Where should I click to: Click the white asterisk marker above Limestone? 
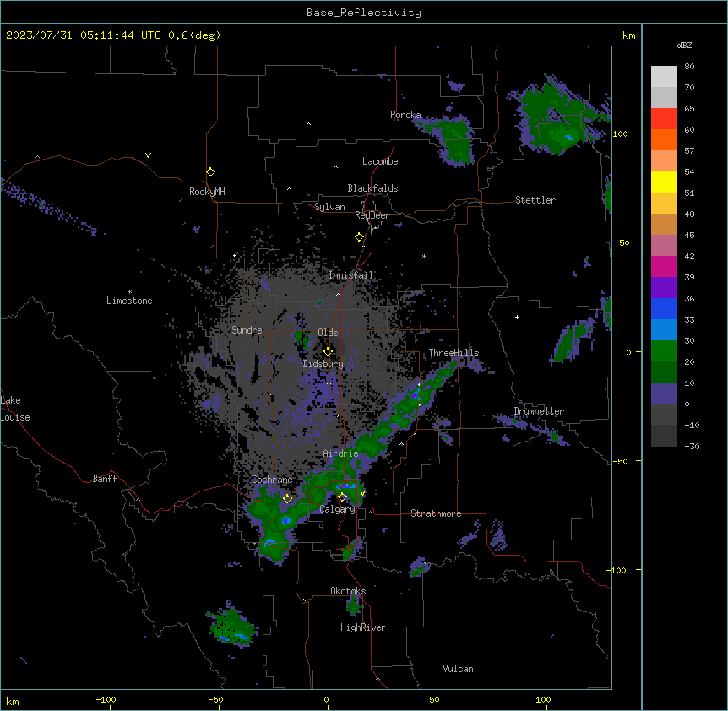[129, 292]
